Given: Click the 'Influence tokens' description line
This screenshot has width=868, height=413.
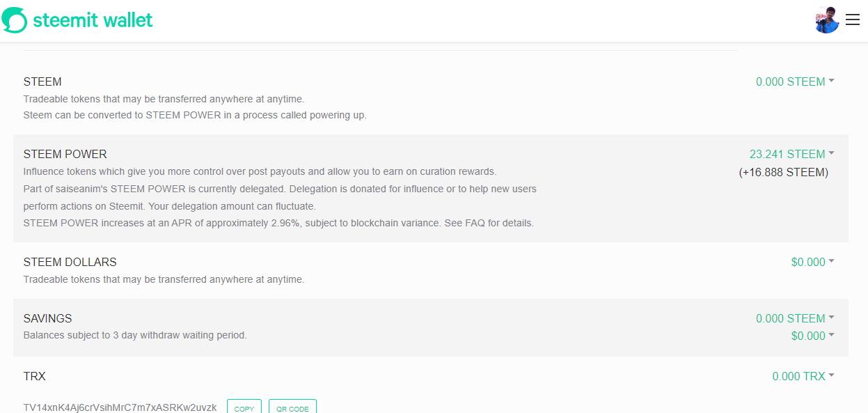Looking at the screenshot, I should (x=260, y=171).
